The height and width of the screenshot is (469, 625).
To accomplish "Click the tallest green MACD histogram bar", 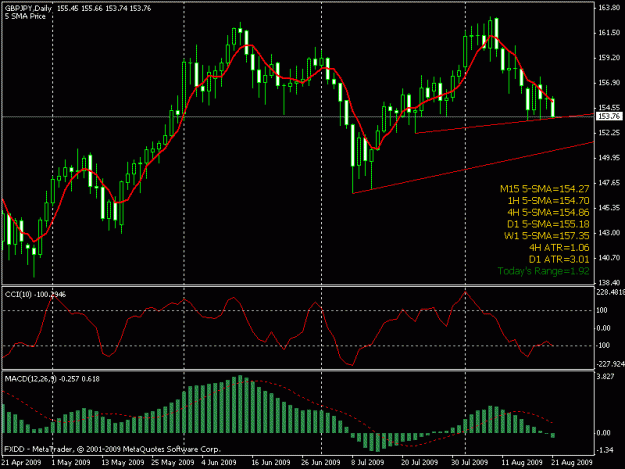I will pos(240,404).
